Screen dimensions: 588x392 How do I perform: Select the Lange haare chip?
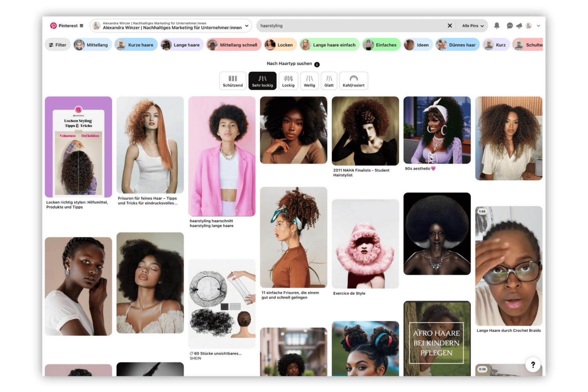(182, 45)
